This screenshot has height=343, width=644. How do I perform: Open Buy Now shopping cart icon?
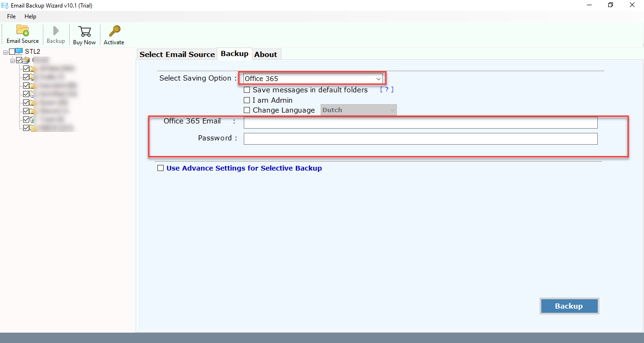(x=84, y=31)
